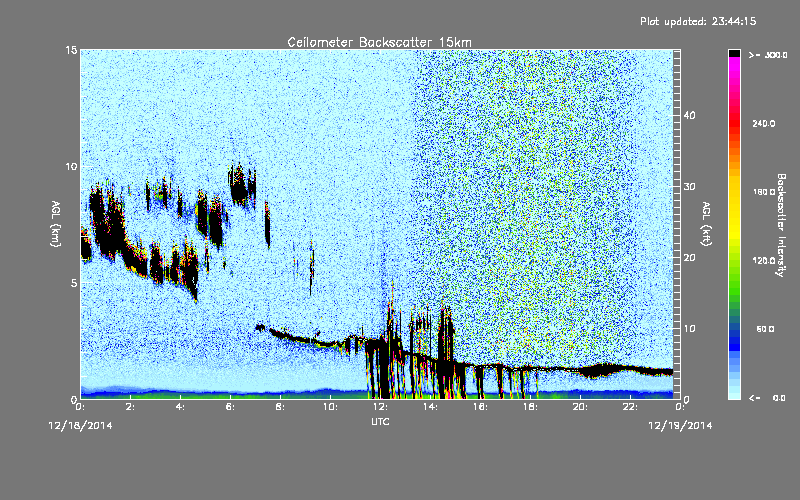Click the right 'AGL (kft)' axis label
The width and height of the screenshot is (800, 500).
706,223
